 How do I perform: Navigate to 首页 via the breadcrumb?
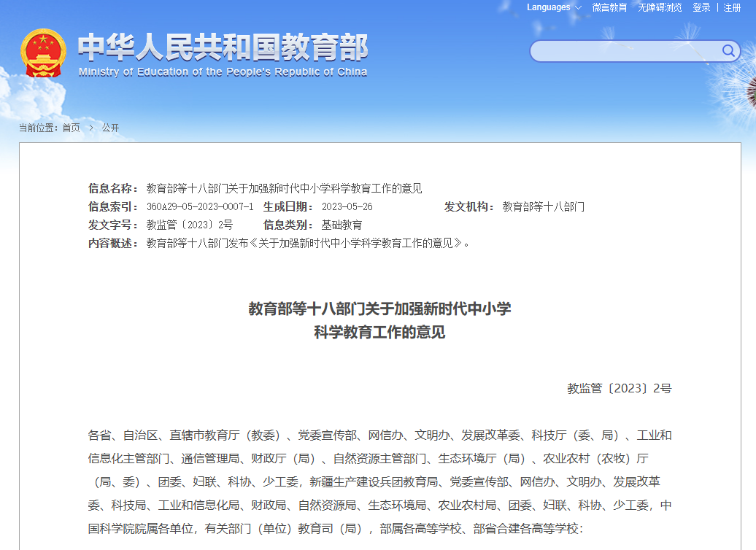(x=70, y=128)
